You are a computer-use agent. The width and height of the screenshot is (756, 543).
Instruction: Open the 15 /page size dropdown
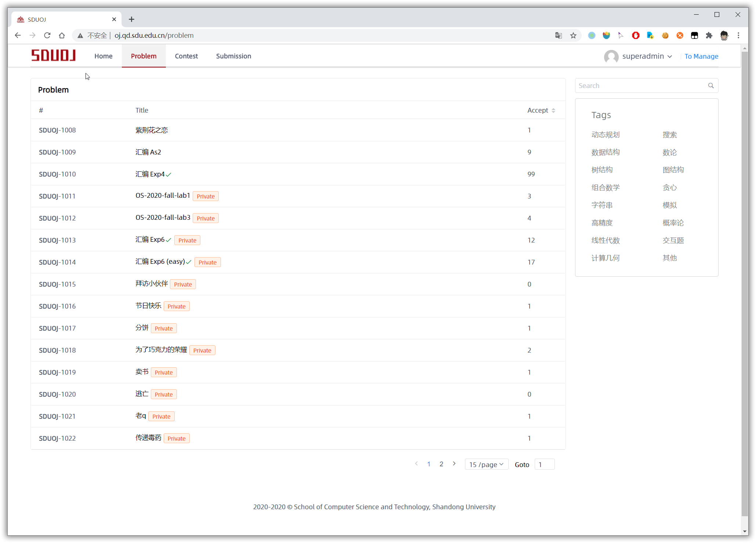pos(486,464)
